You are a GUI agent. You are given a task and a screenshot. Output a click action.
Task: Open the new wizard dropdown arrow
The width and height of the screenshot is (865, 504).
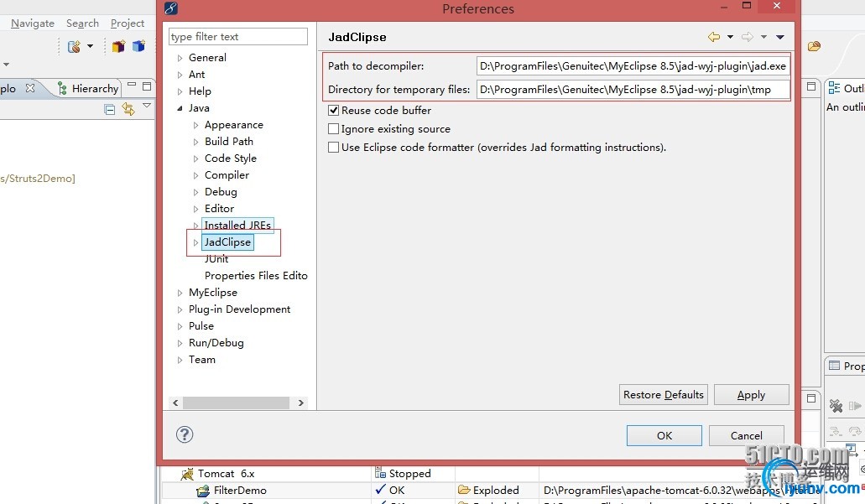[x=90, y=46]
